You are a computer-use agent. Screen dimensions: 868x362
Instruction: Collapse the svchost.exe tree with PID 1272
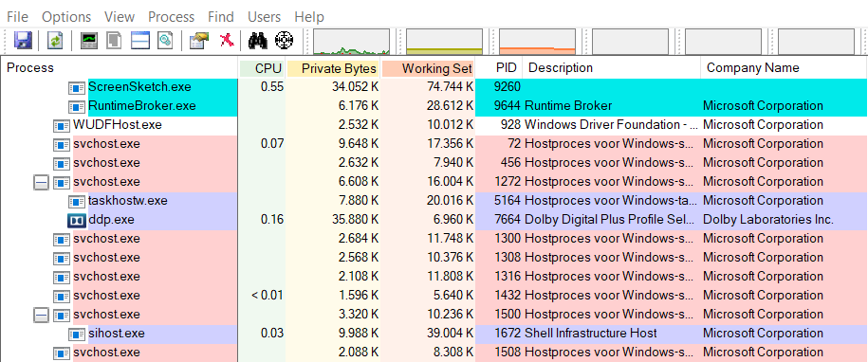pyautogui.click(x=41, y=182)
